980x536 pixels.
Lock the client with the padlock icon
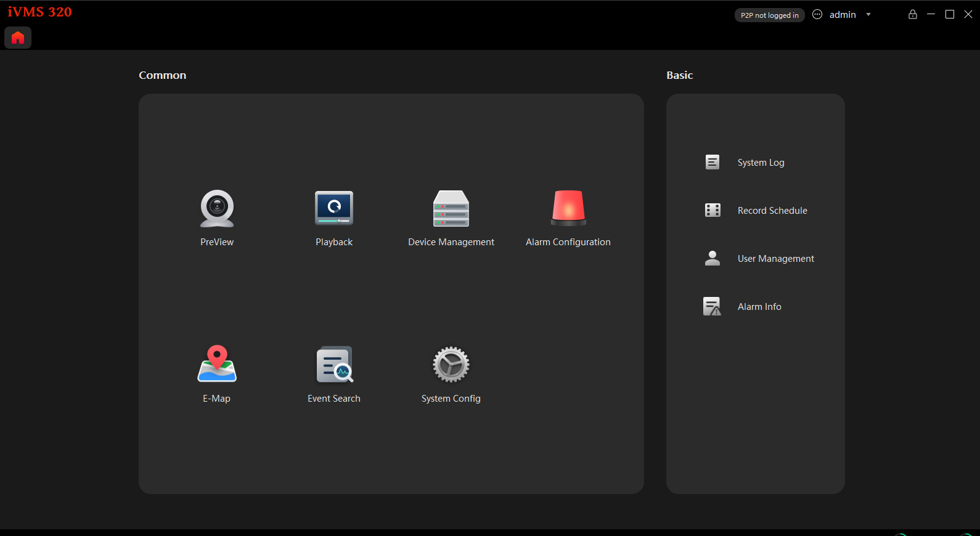(x=913, y=14)
